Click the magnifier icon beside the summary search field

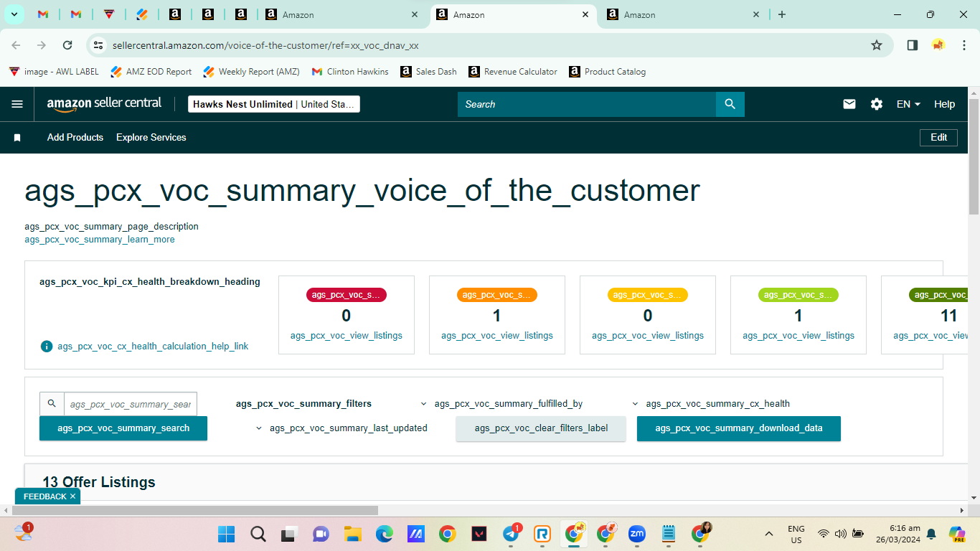tap(52, 404)
